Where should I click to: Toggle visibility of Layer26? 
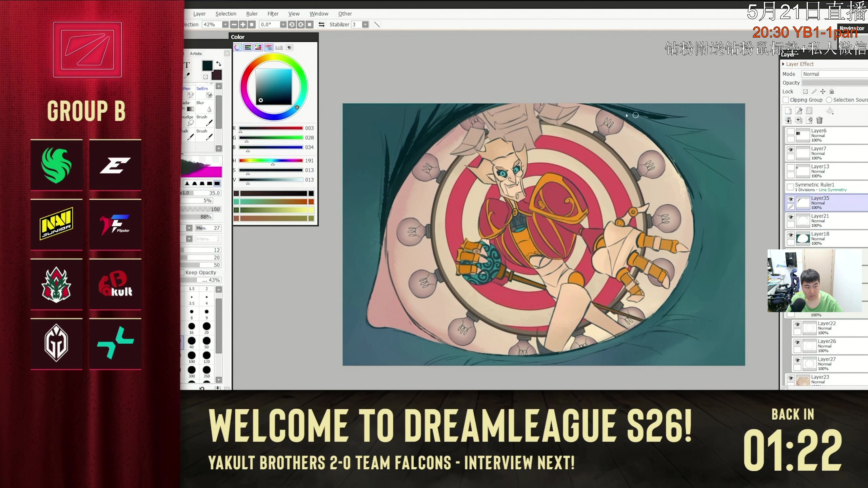coord(797,342)
